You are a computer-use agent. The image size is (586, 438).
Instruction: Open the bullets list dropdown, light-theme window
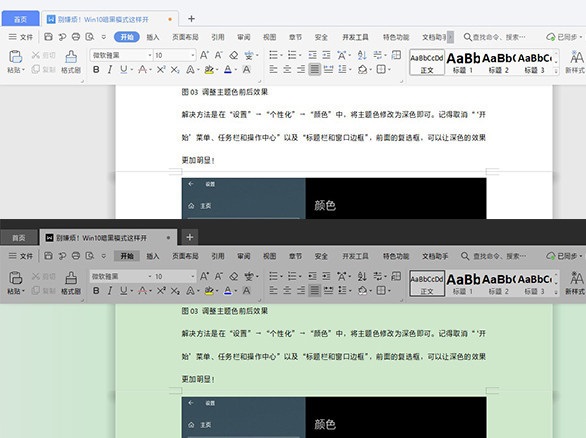[281, 55]
